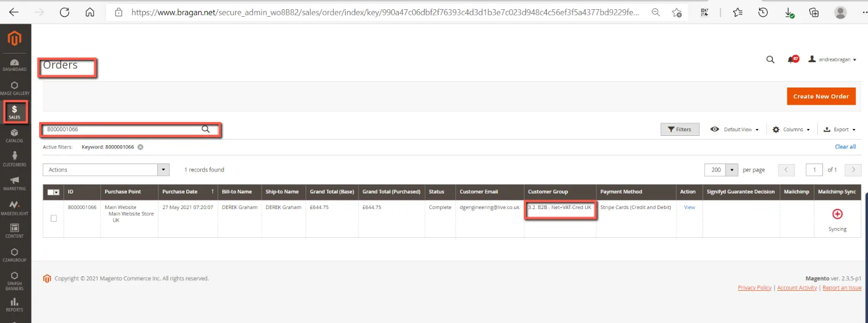The height and width of the screenshot is (323, 868).
Task: Open the Sparsh Banners menu
Action: 14,281
